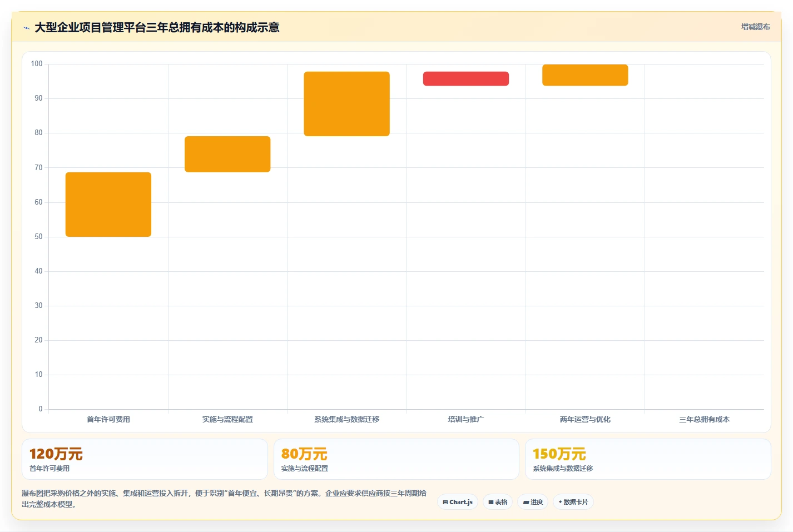Click the red 培训与推广 bar
The width and height of the screenshot is (793, 532).
tap(466, 78)
